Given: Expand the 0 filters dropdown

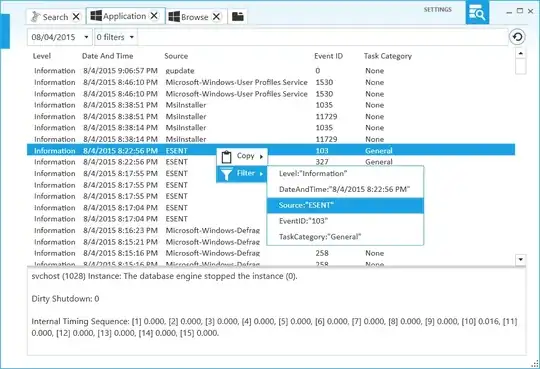Looking at the screenshot, I should pyautogui.click(x=116, y=37).
